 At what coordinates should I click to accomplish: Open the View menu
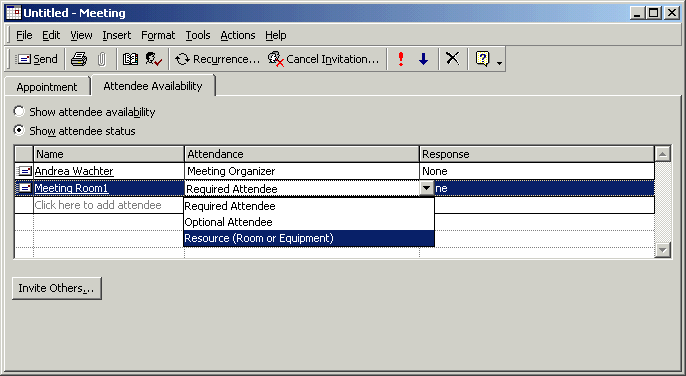pyautogui.click(x=81, y=35)
